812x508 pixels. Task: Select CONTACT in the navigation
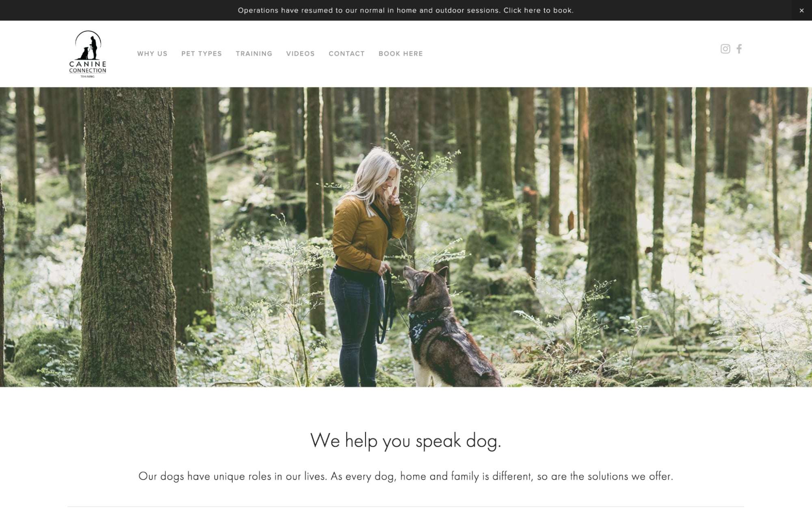click(x=346, y=54)
